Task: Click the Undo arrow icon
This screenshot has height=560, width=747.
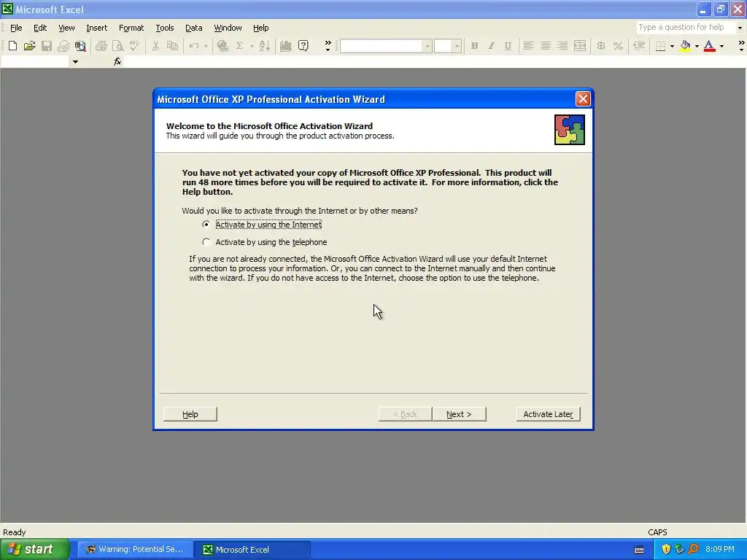Action: pos(194,46)
